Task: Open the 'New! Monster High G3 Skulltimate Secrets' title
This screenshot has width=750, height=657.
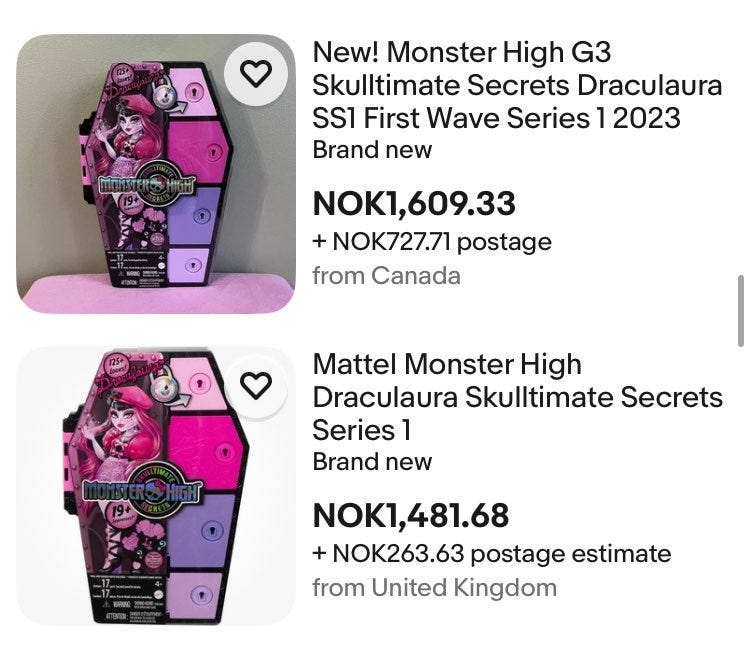Action: tap(516, 85)
